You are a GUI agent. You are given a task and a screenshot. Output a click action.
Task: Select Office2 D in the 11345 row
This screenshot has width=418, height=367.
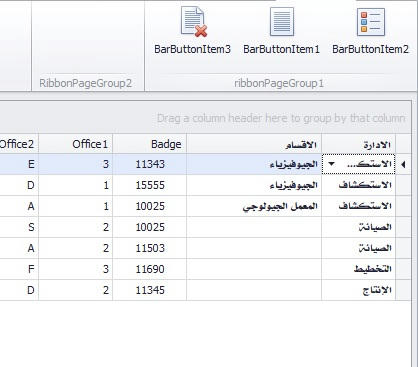click(x=19, y=290)
